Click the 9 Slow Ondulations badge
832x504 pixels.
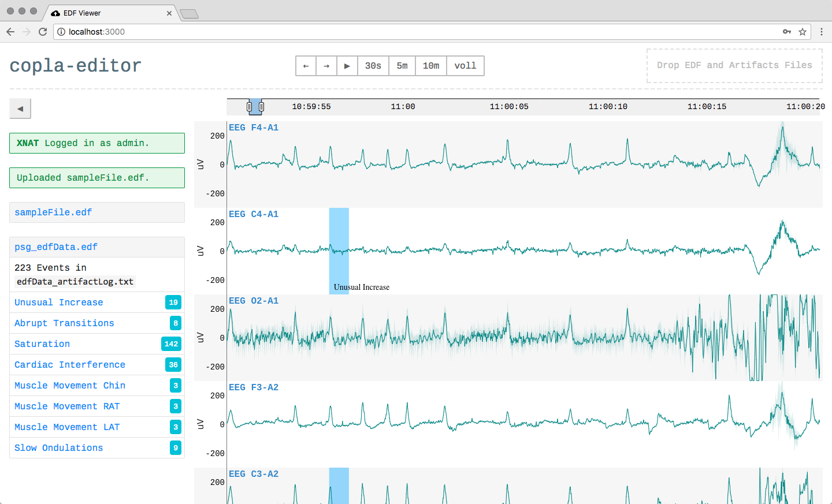[176, 448]
